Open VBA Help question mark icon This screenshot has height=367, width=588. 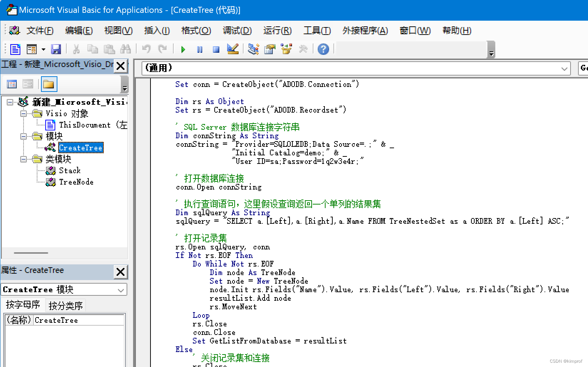323,49
